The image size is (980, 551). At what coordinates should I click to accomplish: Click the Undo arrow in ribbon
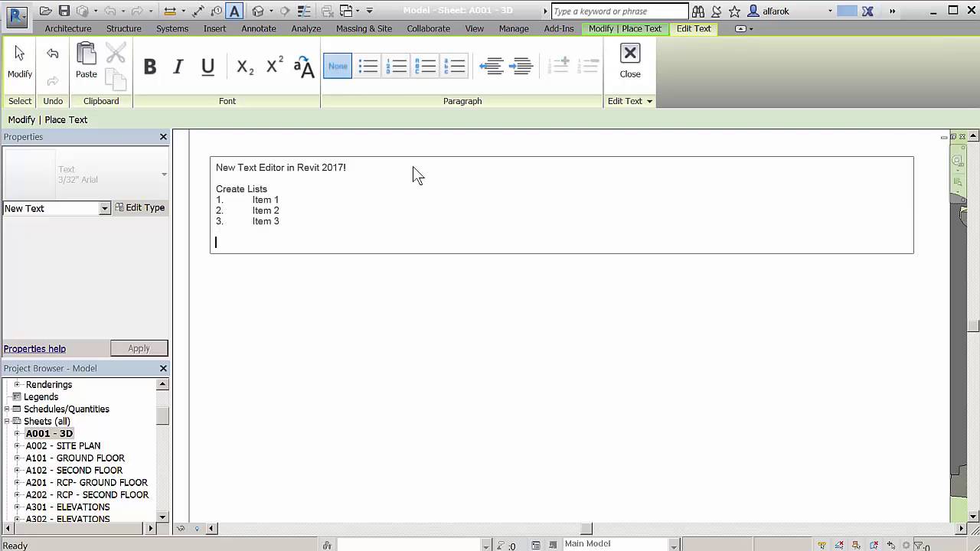pos(53,54)
